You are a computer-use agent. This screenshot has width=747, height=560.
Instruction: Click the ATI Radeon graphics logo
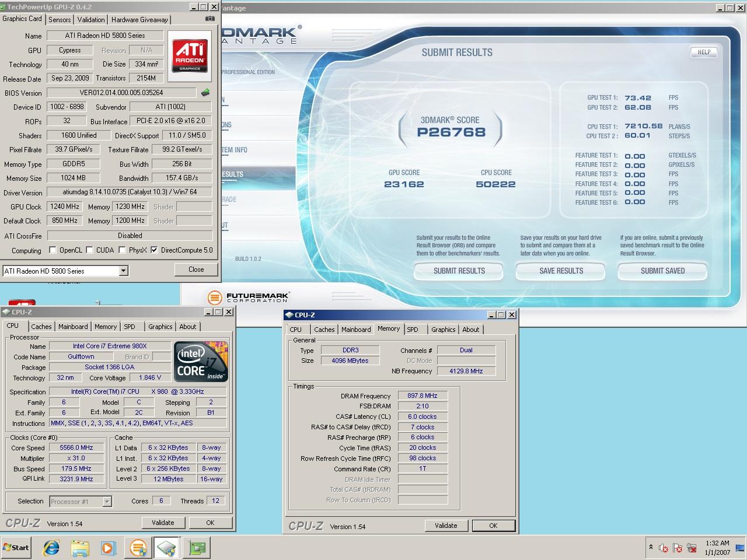190,56
